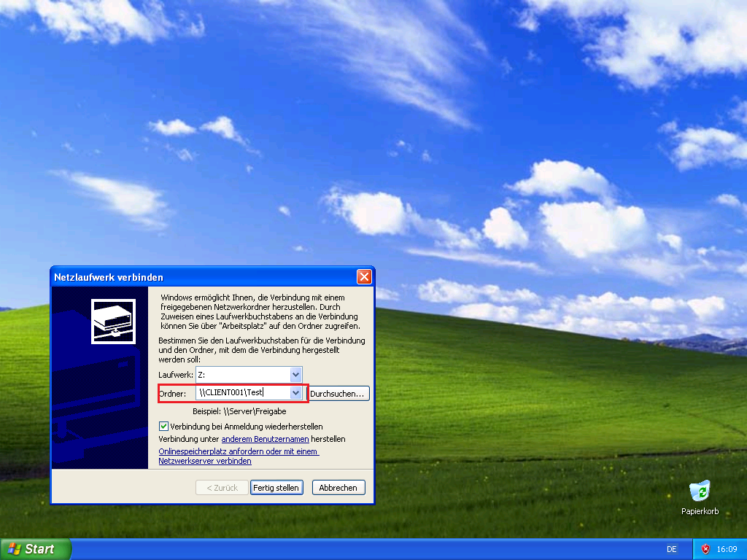The image size is (747, 560).
Task: Click the network drive illustration icon in the dialog
Action: point(113,322)
